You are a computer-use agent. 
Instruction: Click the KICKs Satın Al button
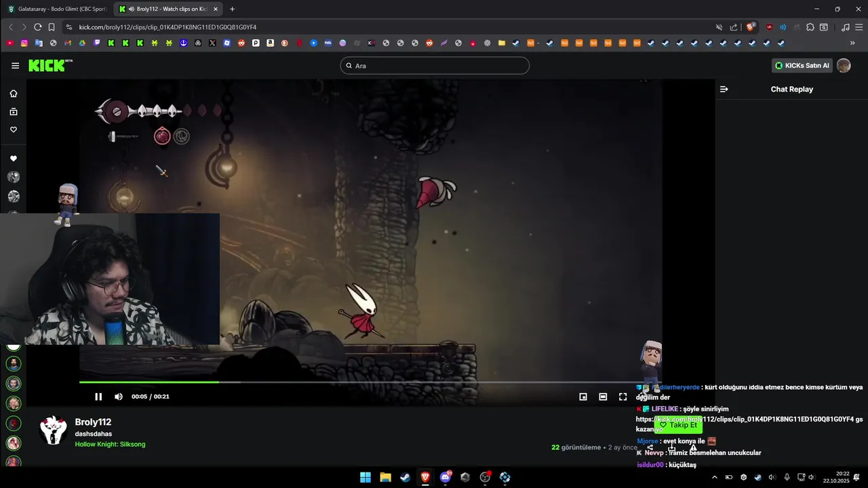coord(802,66)
